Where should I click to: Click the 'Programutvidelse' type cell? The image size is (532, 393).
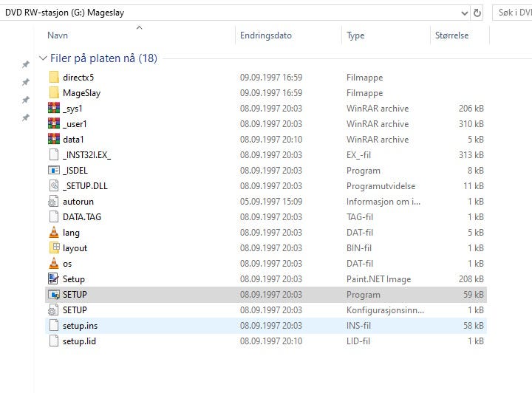click(381, 186)
